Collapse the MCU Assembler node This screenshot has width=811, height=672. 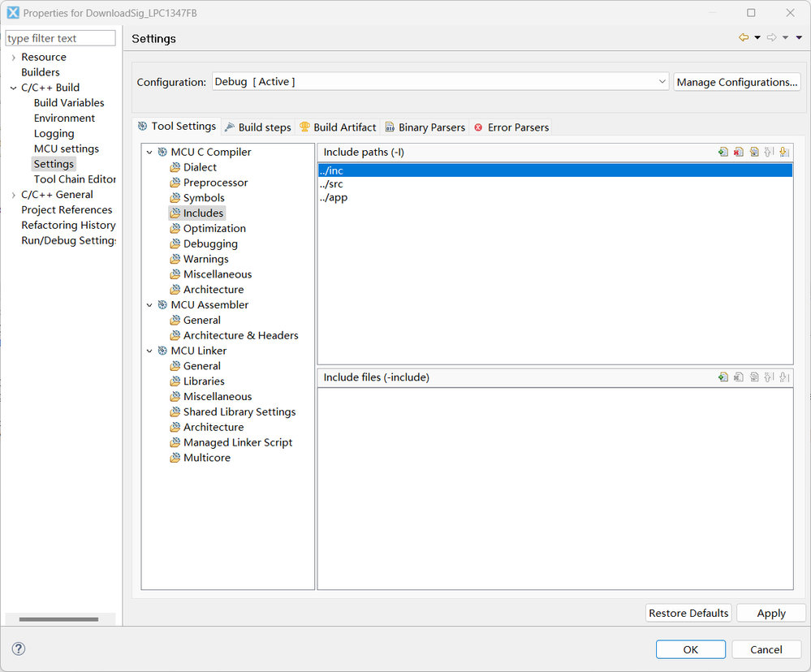(149, 305)
